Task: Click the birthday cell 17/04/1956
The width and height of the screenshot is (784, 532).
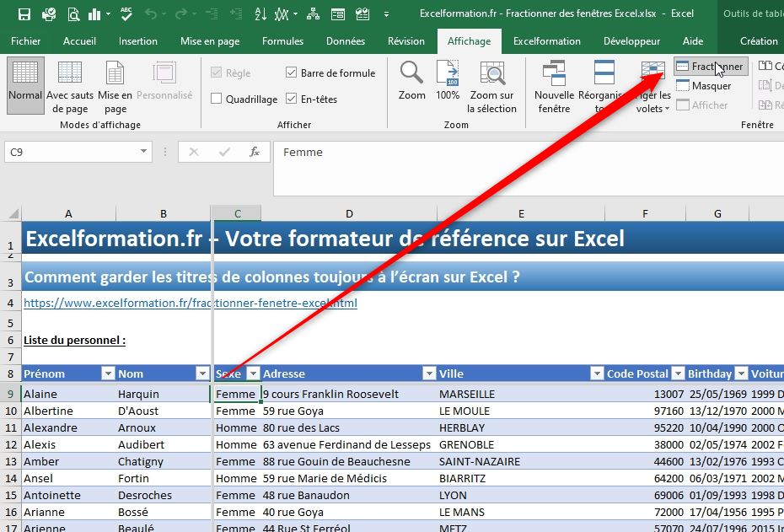Action: tap(717, 512)
